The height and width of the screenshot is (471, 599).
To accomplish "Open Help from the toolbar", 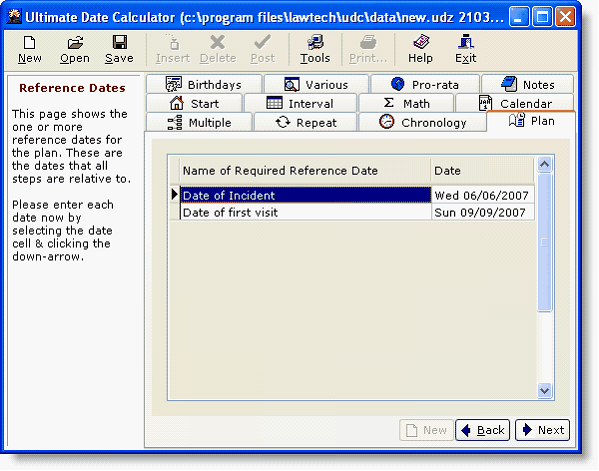I will (421, 49).
